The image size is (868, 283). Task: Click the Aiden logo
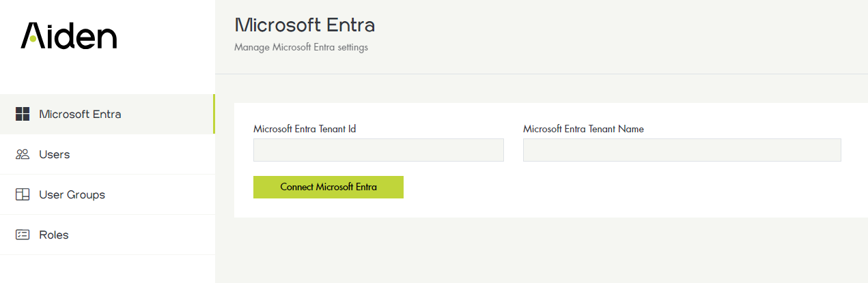pos(68,35)
